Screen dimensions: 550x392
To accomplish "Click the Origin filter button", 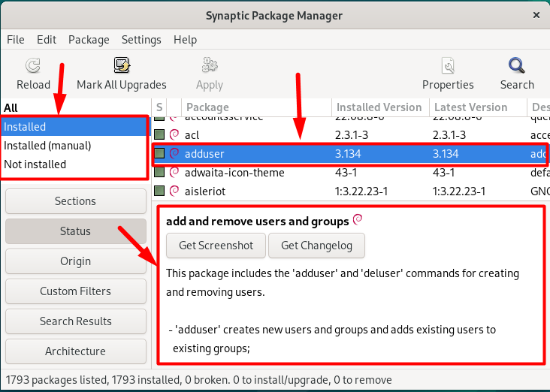I will [76, 261].
